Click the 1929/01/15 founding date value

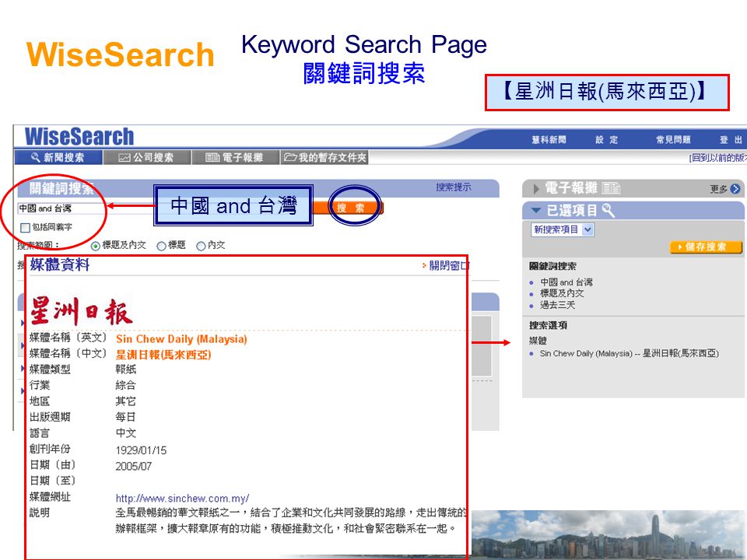[141, 450]
